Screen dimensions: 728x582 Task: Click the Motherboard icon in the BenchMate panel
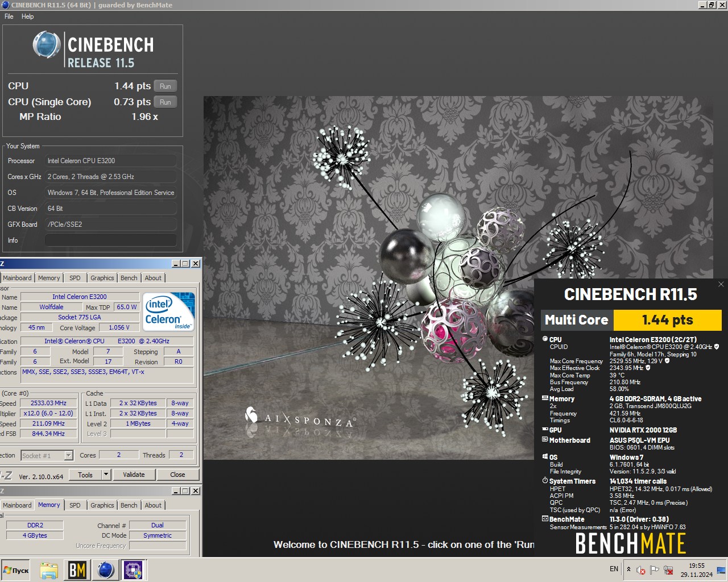point(545,440)
